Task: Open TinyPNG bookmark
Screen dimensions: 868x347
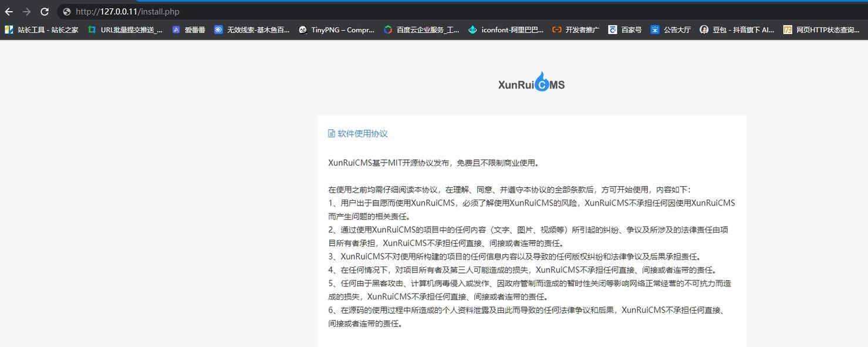Action: pos(336,29)
